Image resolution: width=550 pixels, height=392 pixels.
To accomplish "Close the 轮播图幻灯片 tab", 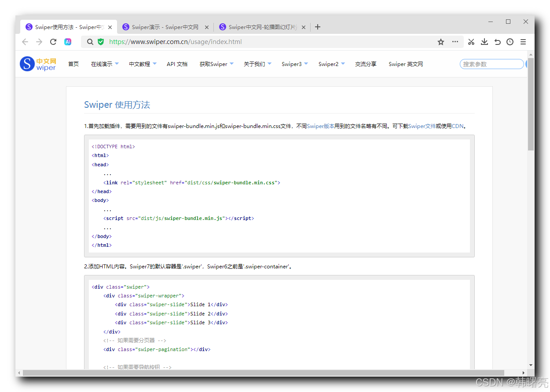I will point(304,27).
